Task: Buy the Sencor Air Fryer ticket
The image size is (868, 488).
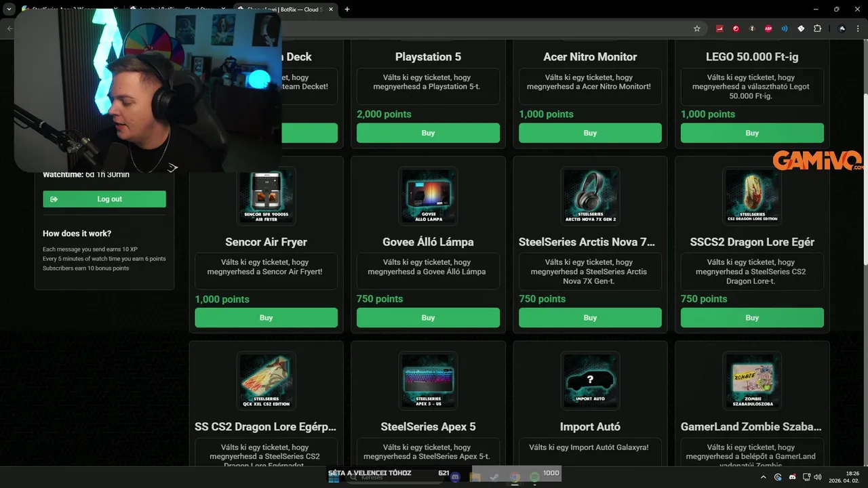Action: click(x=266, y=318)
